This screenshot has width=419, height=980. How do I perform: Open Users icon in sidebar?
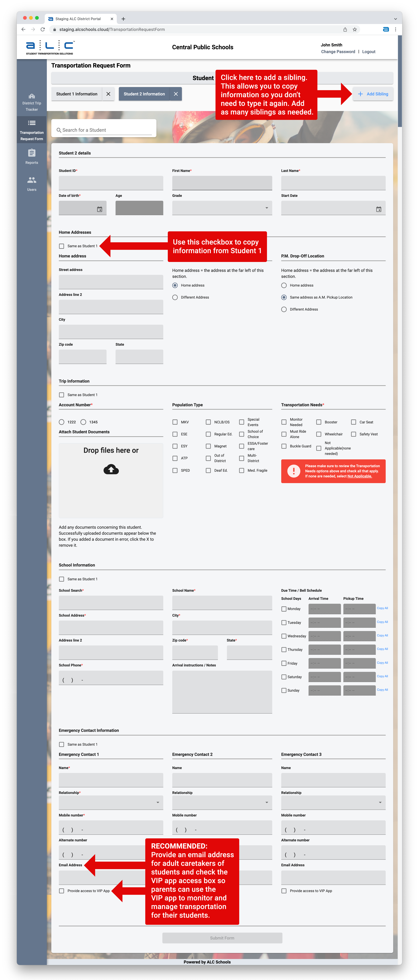(x=32, y=180)
